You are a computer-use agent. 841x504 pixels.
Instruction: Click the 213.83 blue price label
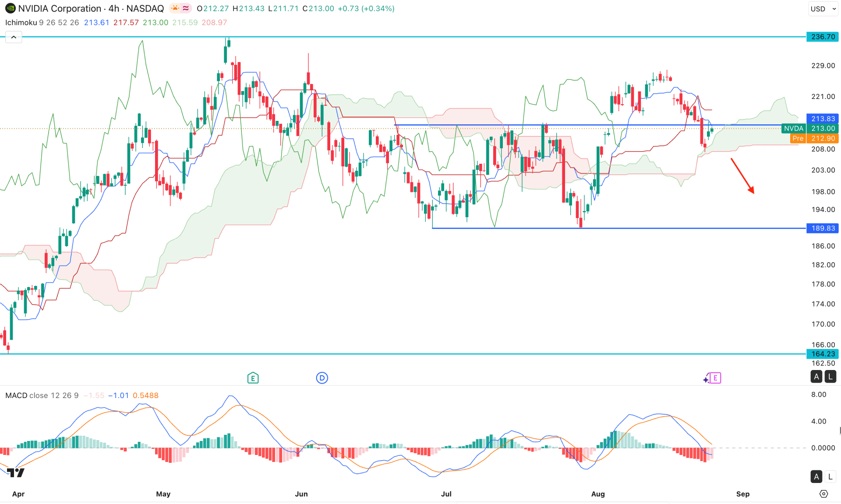(823, 119)
